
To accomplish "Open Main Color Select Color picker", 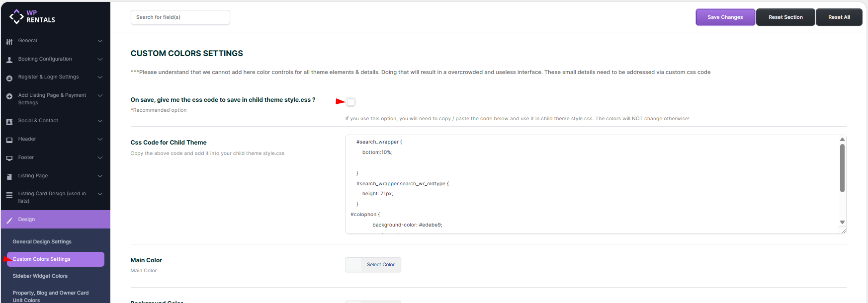I will click(380, 265).
